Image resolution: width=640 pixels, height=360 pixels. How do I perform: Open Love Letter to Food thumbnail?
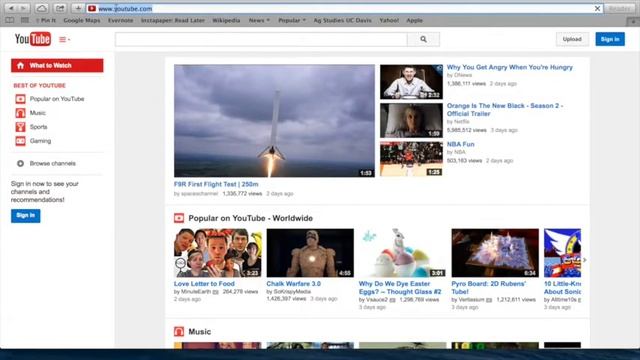point(218,253)
